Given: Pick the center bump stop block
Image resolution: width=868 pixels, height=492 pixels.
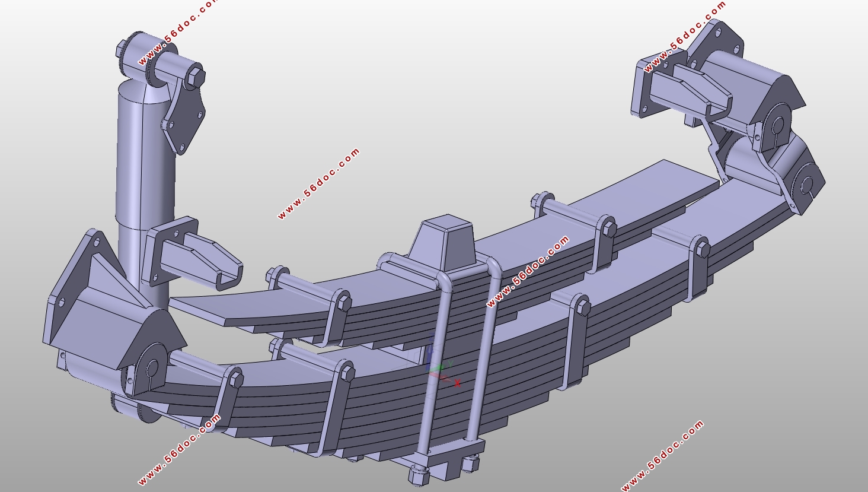Looking at the screenshot, I should pos(447,242).
